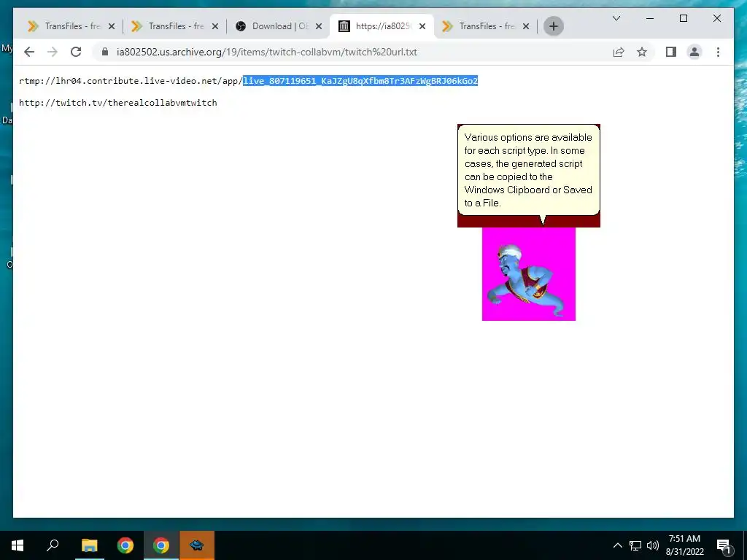Close the Chrome window
The height and width of the screenshot is (560, 747).
716,18
